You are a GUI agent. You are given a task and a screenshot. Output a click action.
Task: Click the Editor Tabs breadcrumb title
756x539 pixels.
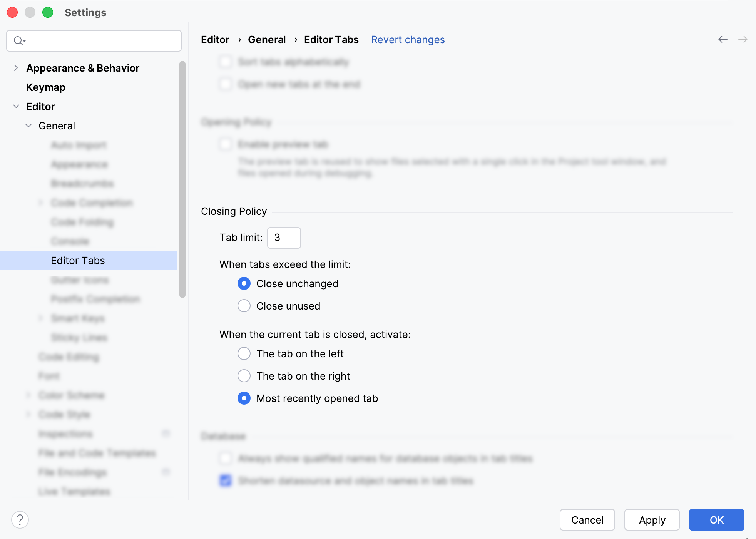point(331,40)
